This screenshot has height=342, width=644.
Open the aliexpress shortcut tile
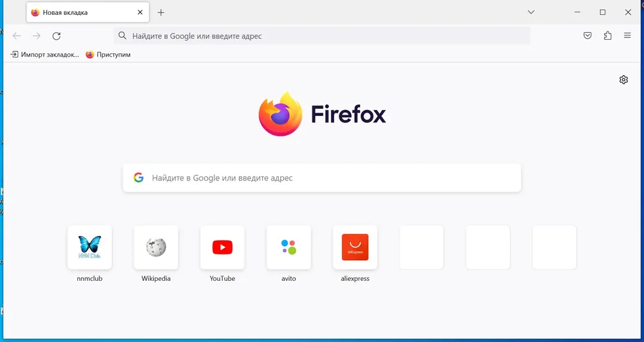click(x=355, y=247)
